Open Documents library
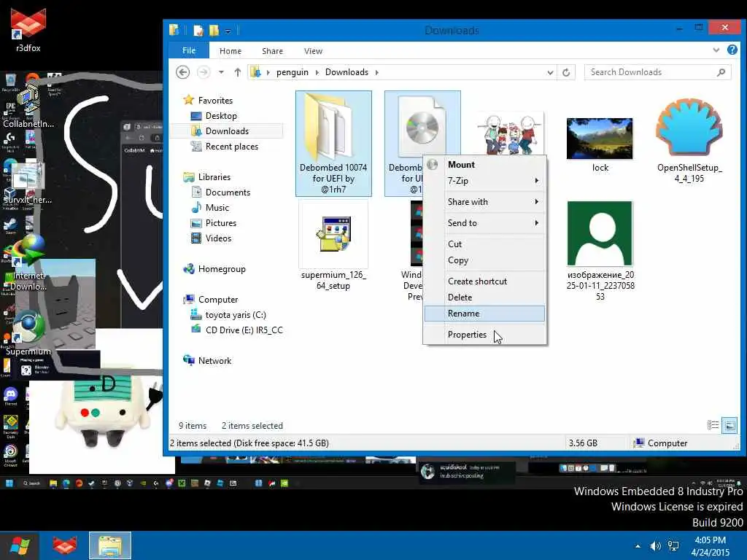The width and height of the screenshot is (747, 560). [x=220, y=192]
